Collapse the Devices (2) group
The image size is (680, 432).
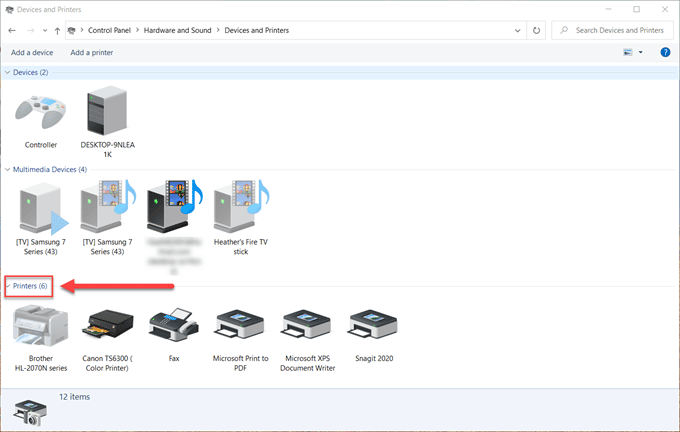7,72
